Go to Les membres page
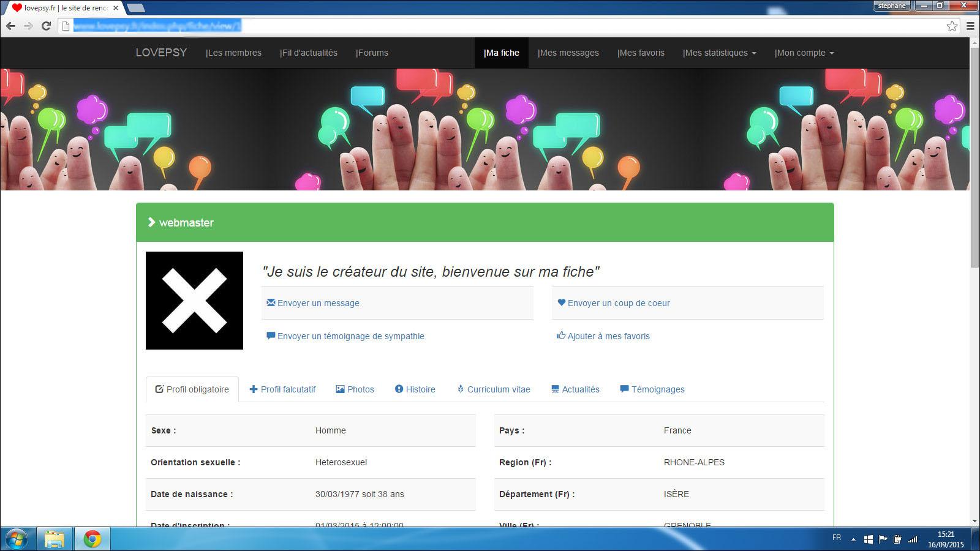Viewport: 980px width, 551px height. pyautogui.click(x=233, y=53)
